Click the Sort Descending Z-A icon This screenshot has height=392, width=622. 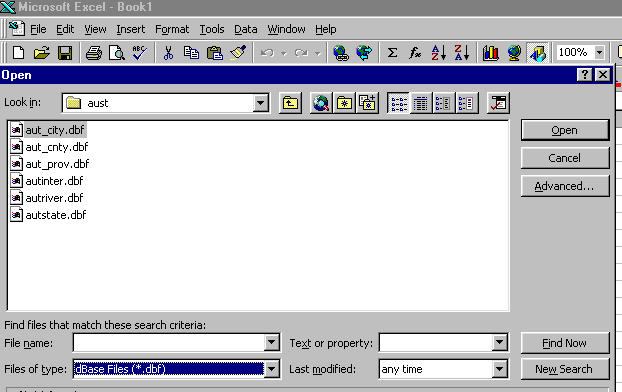pos(462,52)
